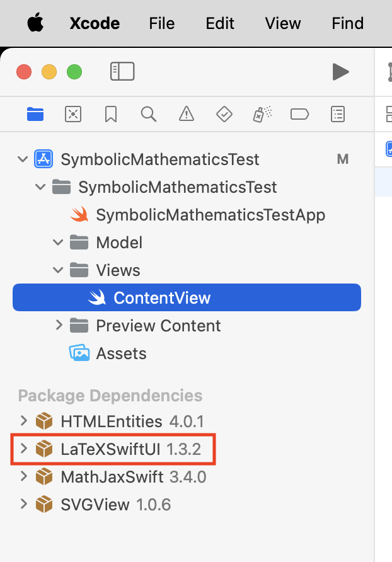Show the Test navigator diamond icon
Screen dimensions: 392x562
tap(224, 114)
